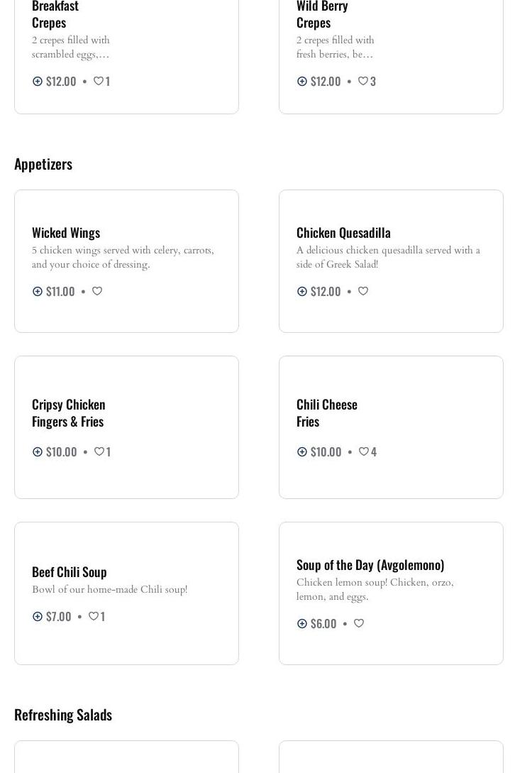532x773 pixels.
Task: Click plus icon for Wild Berry Crepes
Action: 302,81
